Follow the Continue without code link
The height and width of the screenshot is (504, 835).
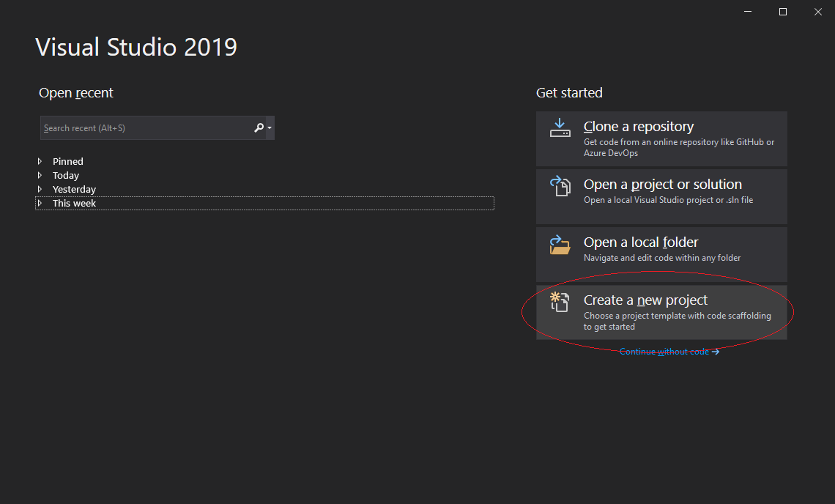tap(669, 352)
